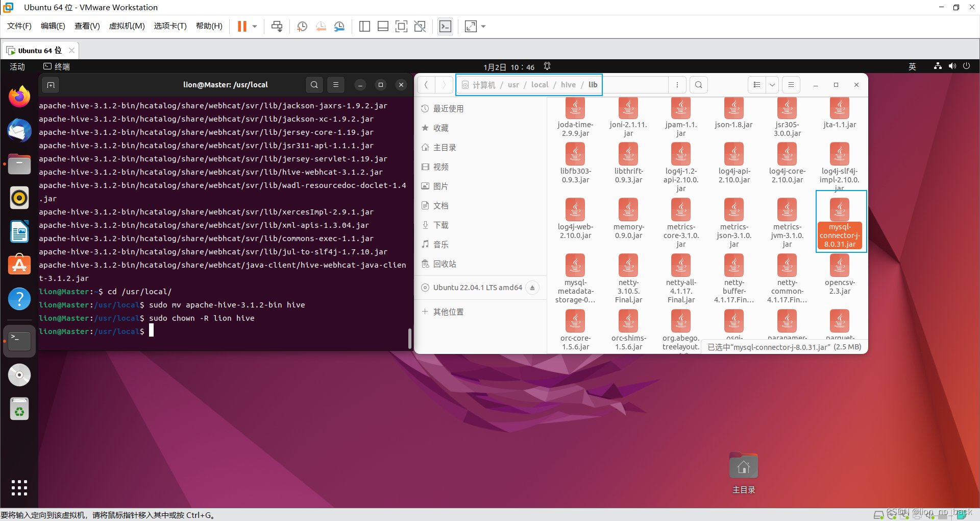
Task: Click the Files search icon
Action: pyautogui.click(x=699, y=85)
